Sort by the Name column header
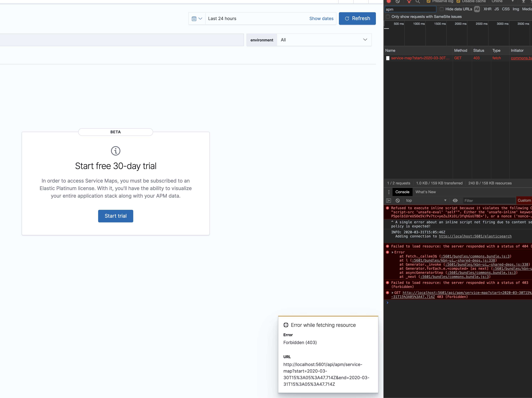 418,50
